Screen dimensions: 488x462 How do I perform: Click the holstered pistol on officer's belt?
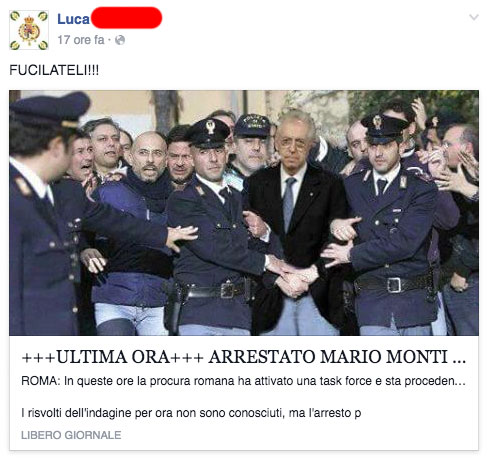click(174, 306)
